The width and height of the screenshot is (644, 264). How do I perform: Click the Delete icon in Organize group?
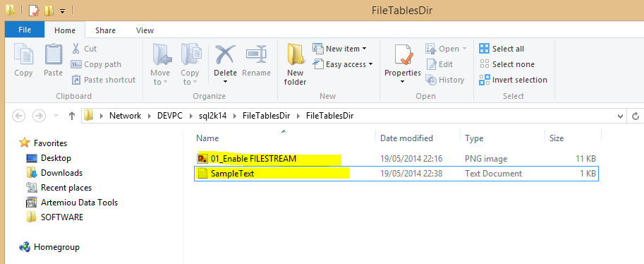click(x=225, y=54)
